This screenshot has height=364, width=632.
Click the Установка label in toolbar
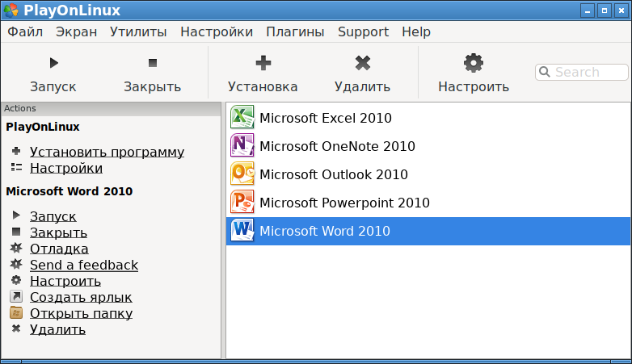pyautogui.click(x=263, y=86)
